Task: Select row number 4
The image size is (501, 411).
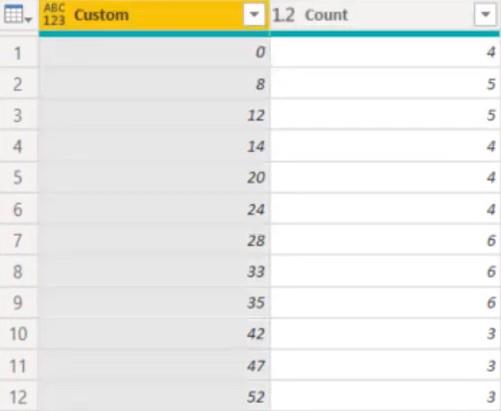Action: point(18,146)
